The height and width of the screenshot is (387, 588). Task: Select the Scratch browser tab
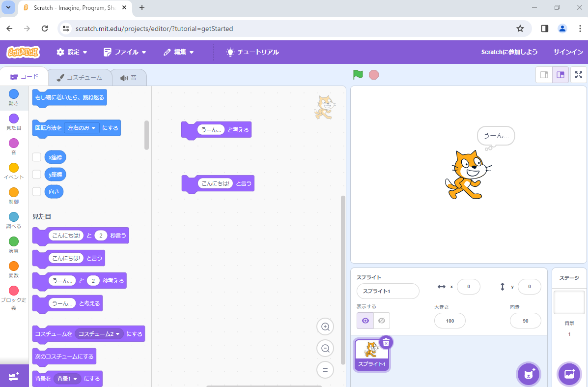point(75,8)
